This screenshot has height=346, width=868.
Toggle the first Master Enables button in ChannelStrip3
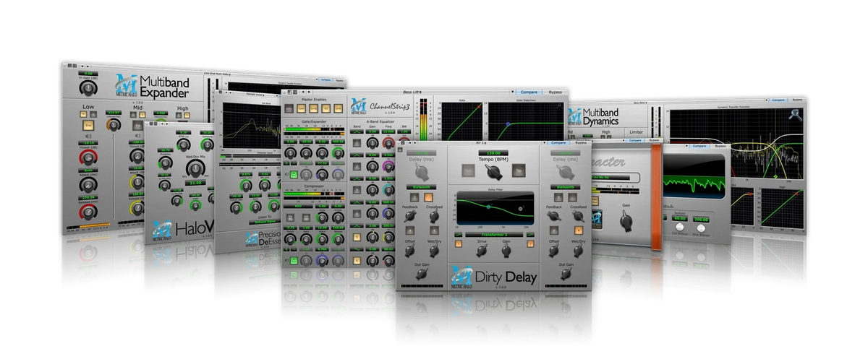tap(289, 108)
